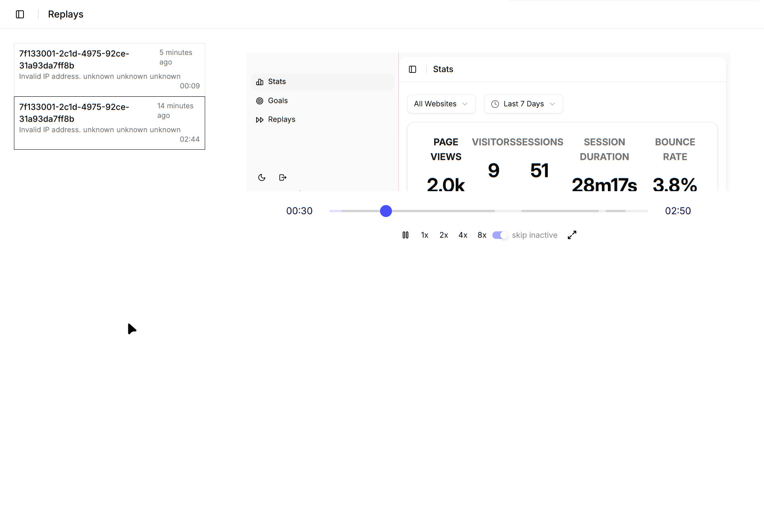Expand the Last 7 Days dropdown
The image size is (764, 532).
[523, 104]
